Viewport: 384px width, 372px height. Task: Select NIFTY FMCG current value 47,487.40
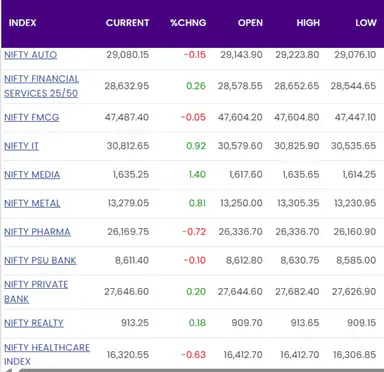click(x=127, y=117)
